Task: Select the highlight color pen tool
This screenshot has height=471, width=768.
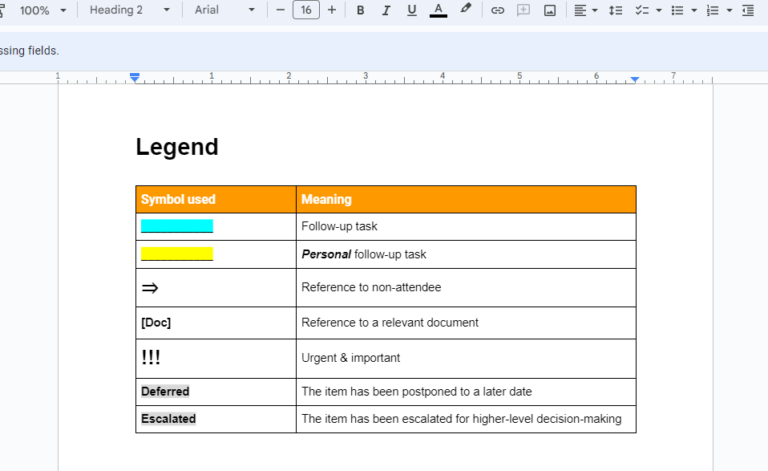Action: click(465, 10)
